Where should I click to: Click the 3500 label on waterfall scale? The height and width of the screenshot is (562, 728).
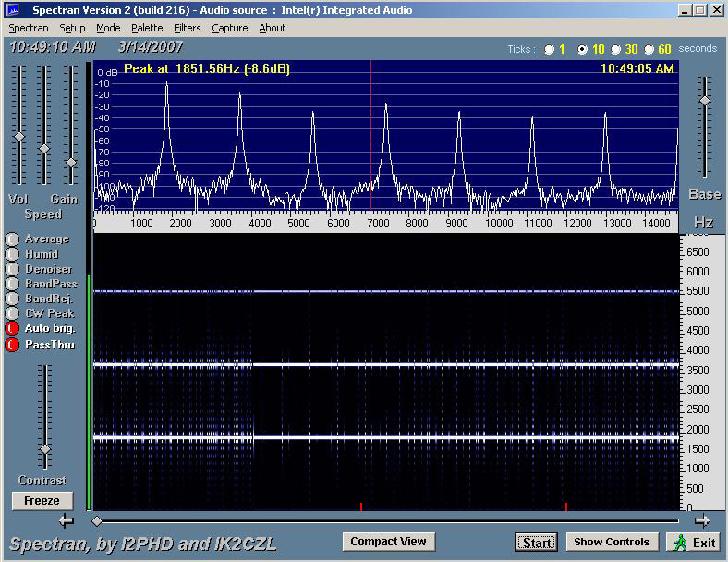(698, 370)
